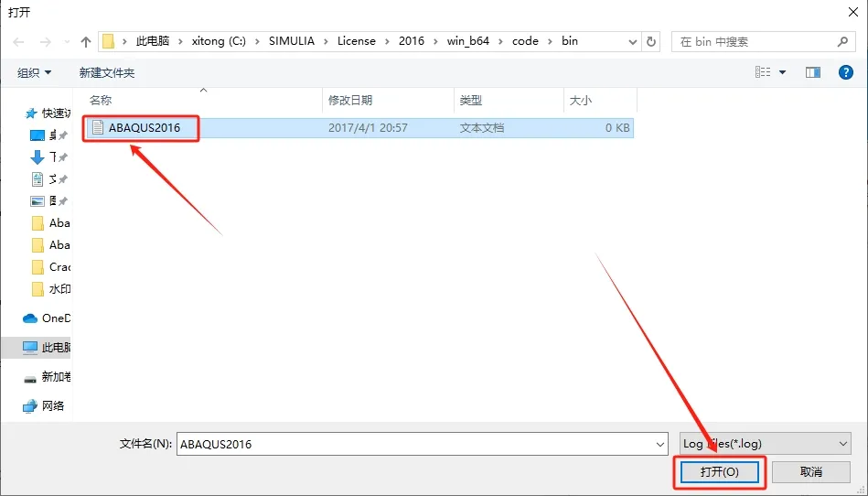868x496 pixels.
Task: Go up one folder level
Action: (86, 42)
